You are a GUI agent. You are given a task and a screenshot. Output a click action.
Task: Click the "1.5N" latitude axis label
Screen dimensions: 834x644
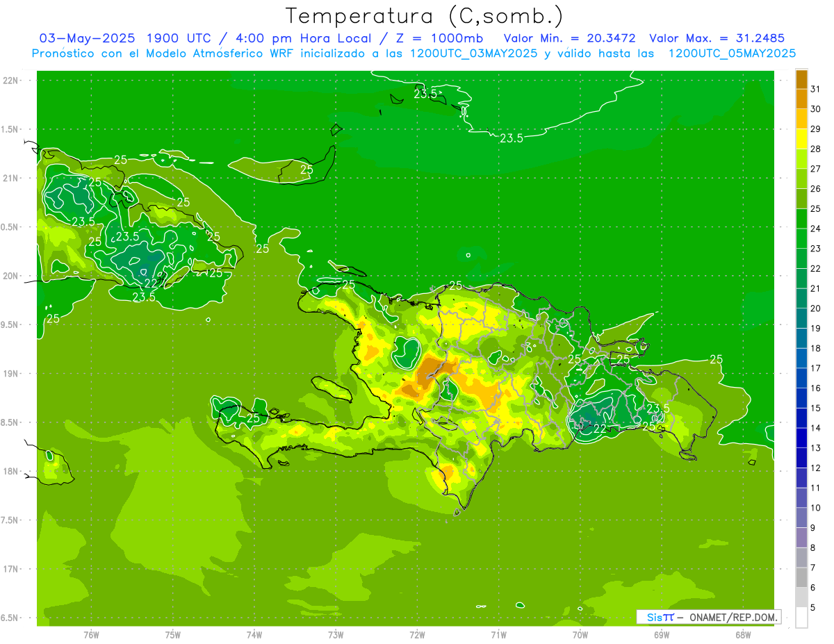click(x=10, y=130)
